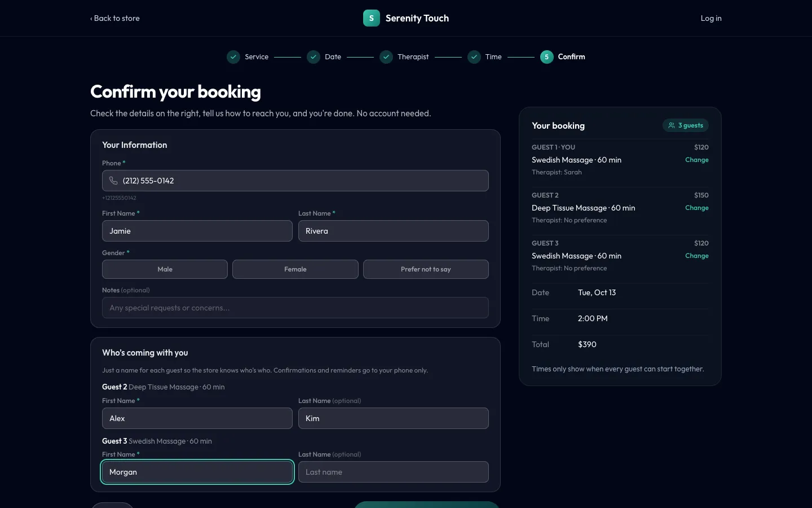812x508 pixels.
Task: Click the guests icon in 3 guests badge
Action: tap(672, 125)
